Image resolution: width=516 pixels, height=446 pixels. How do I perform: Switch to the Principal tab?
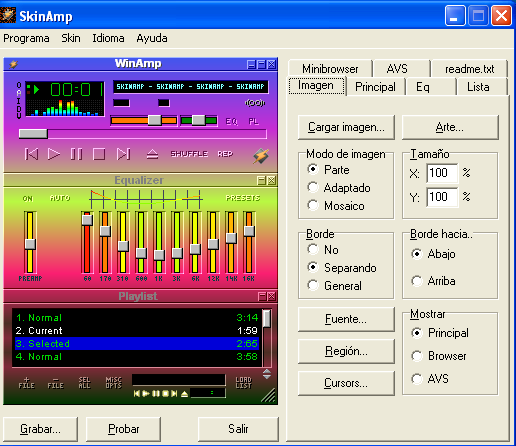(x=375, y=87)
